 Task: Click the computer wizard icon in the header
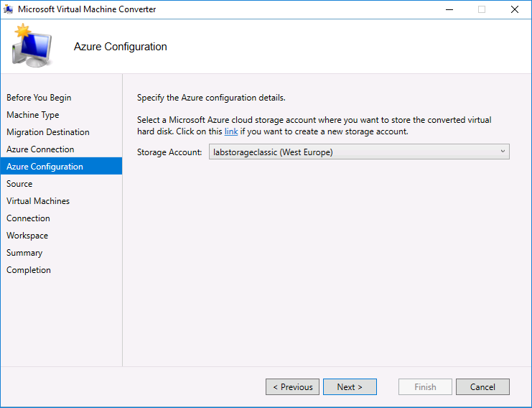(x=32, y=45)
